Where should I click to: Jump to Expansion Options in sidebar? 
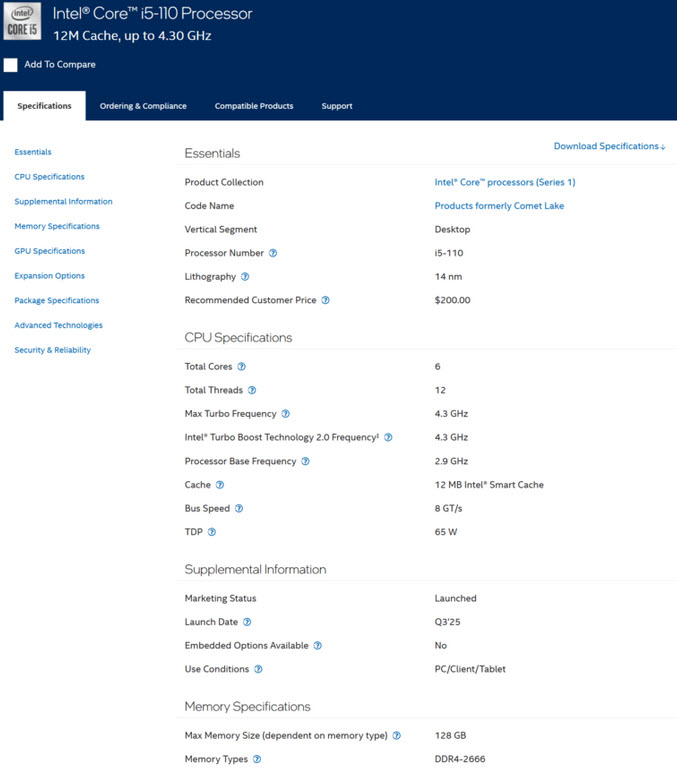click(x=50, y=276)
